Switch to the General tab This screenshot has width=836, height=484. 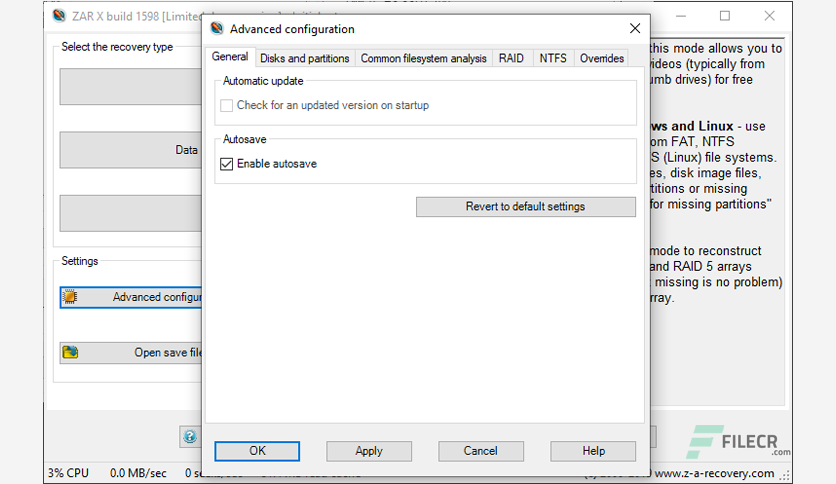click(230, 57)
